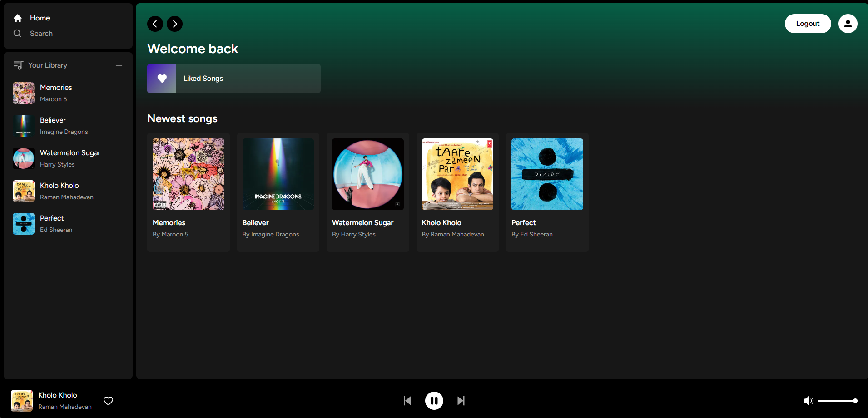Click 'Memories' title in library list
Screen dimensions: 868x418
(x=56, y=88)
